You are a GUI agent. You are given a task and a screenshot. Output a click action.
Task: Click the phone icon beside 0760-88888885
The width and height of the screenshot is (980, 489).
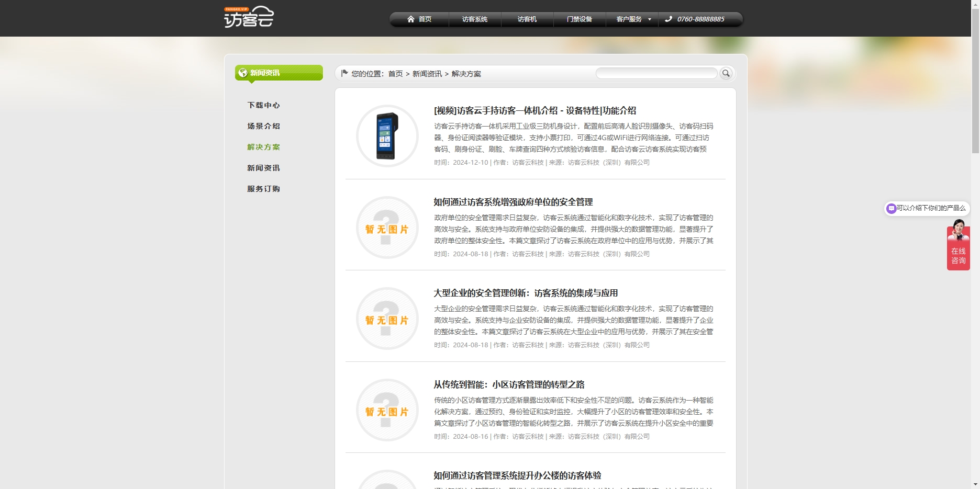click(669, 19)
